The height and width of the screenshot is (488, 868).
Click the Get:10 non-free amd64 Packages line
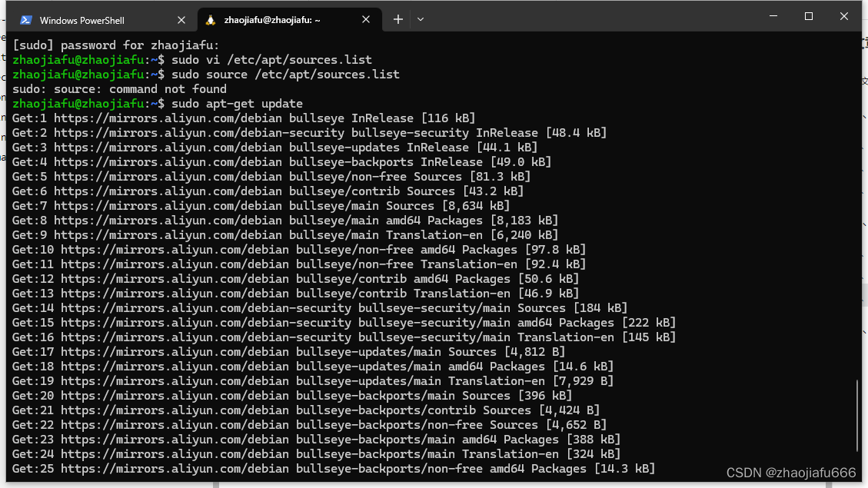[x=299, y=250]
